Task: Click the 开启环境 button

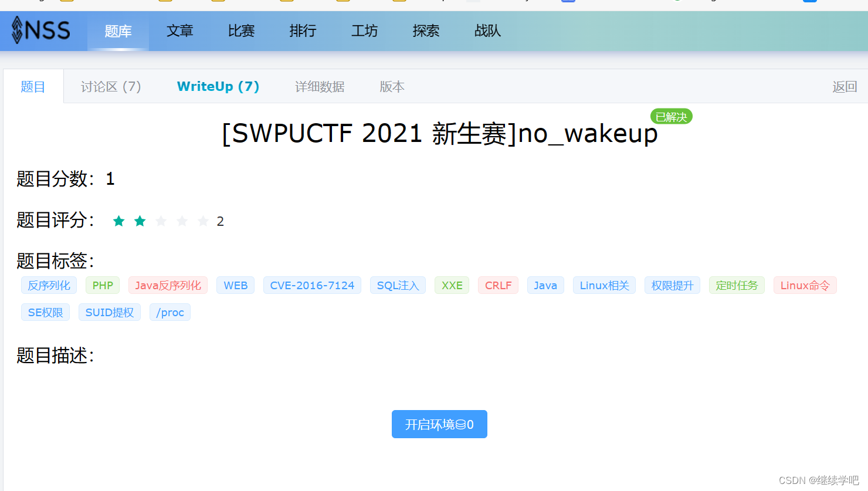Action: click(x=439, y=424)
